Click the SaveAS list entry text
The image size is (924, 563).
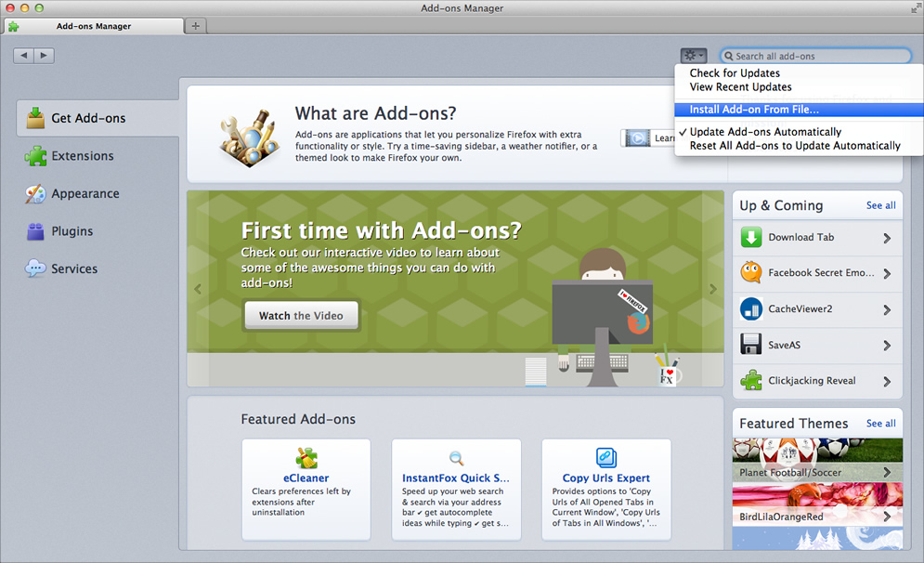coord(784,345)
